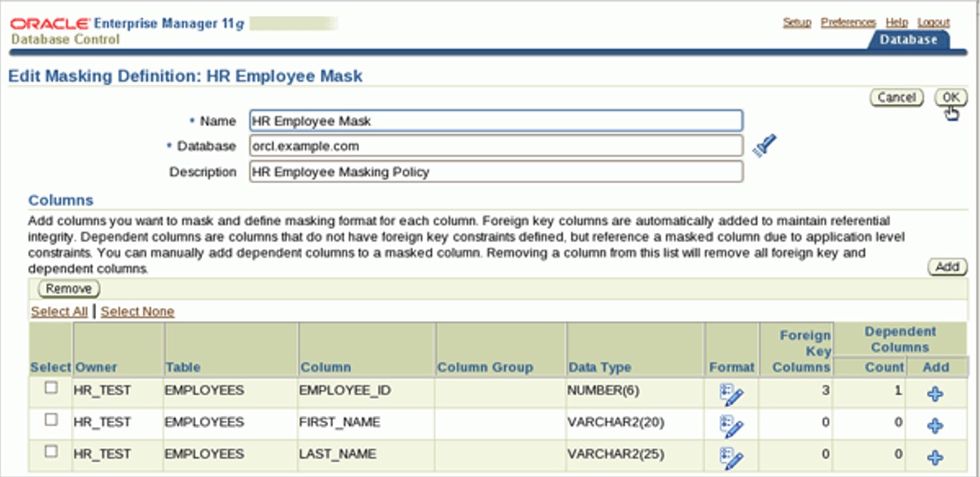The image size is (980, 477).
Task: Click the Add column button
Action: point(947,267)
